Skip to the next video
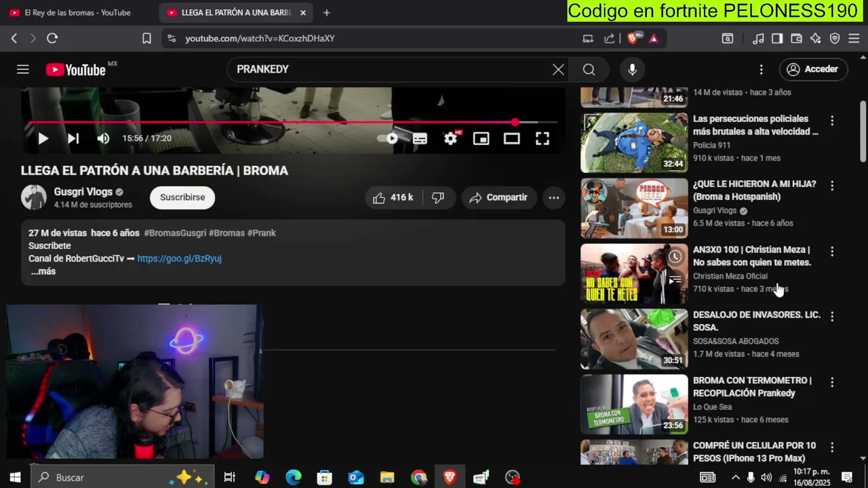The height and width of the screenshot is (488, 868). pos(73,138)
